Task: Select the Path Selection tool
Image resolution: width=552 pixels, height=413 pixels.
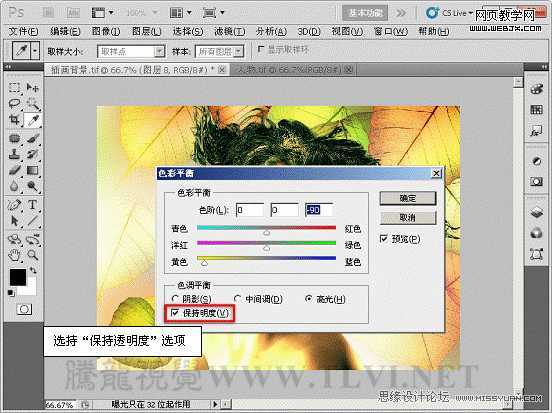Action: coord(14,221)
